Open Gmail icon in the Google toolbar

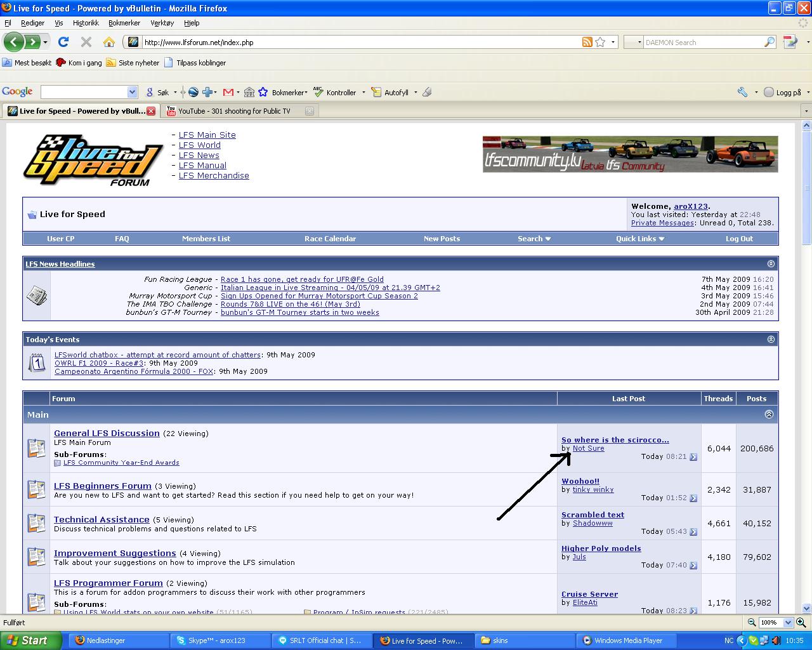[x=228, y=92]
